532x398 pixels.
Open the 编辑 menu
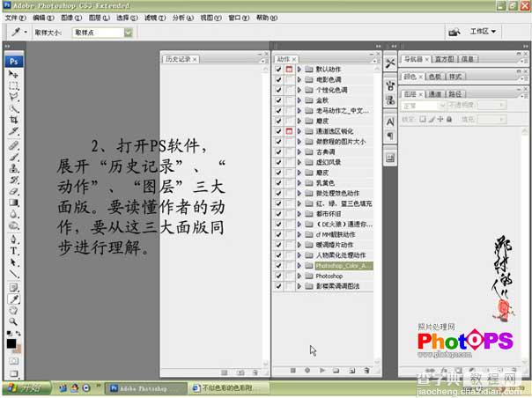point(43,18)
